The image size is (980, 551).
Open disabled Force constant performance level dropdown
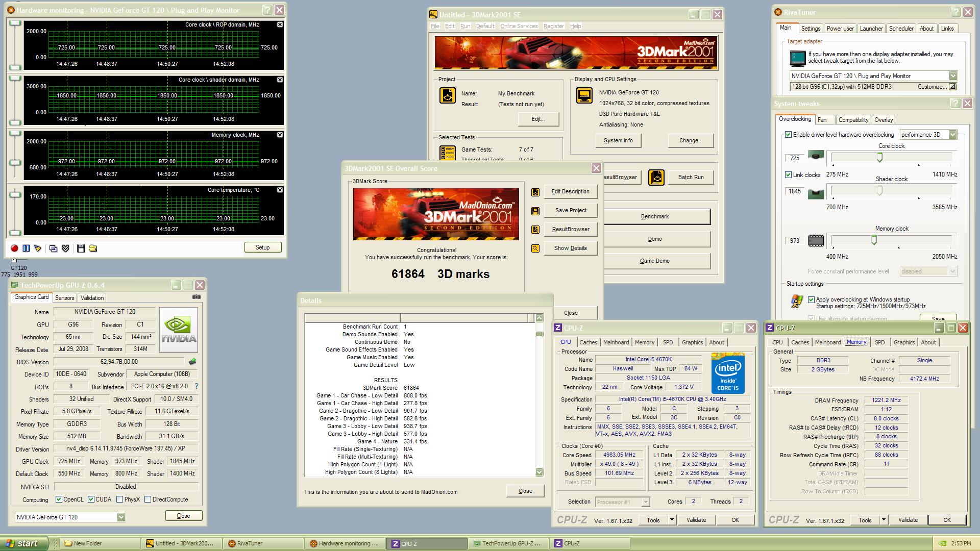pos(952,271)
